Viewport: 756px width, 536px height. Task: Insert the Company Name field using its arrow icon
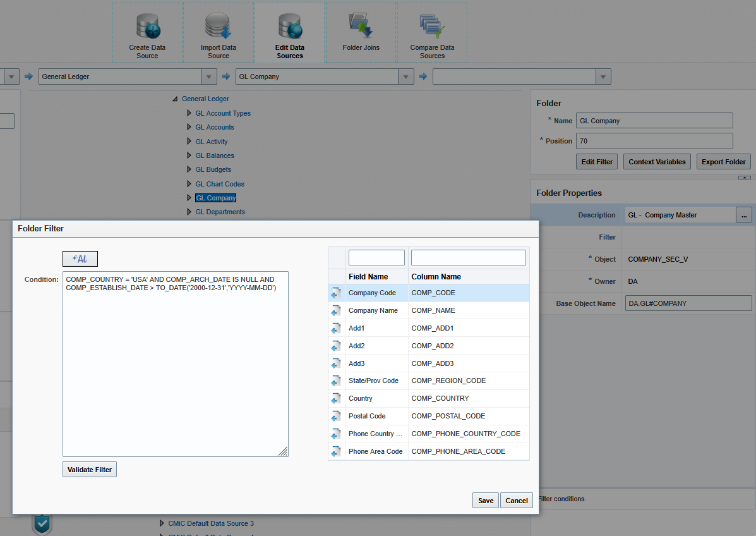(336, 311)
